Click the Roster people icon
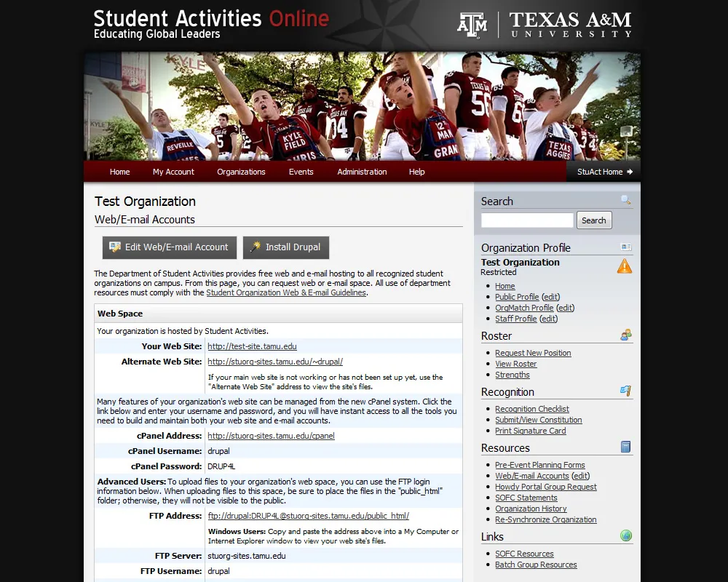 click(x=626, y=335)
